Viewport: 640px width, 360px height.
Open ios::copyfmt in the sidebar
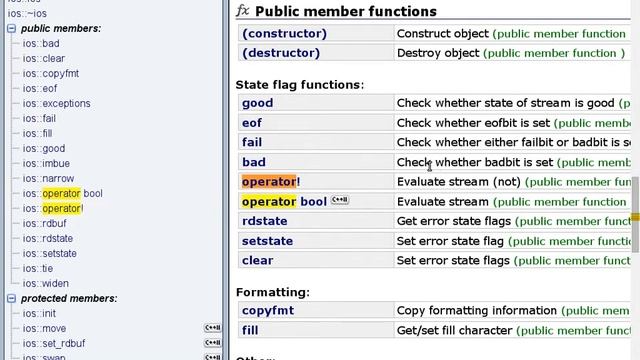tap(51, 73)
